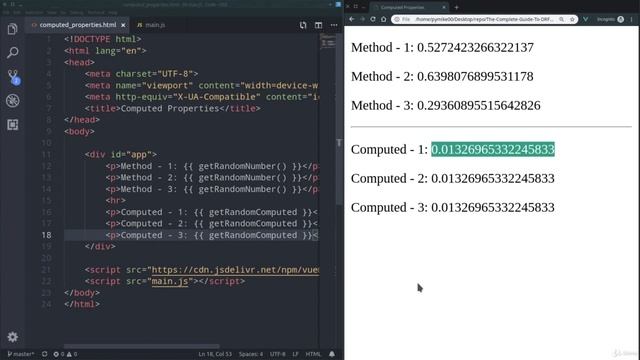Open the editor More Actions menu
Screen dimensions: 640x360
pos(334,25)
